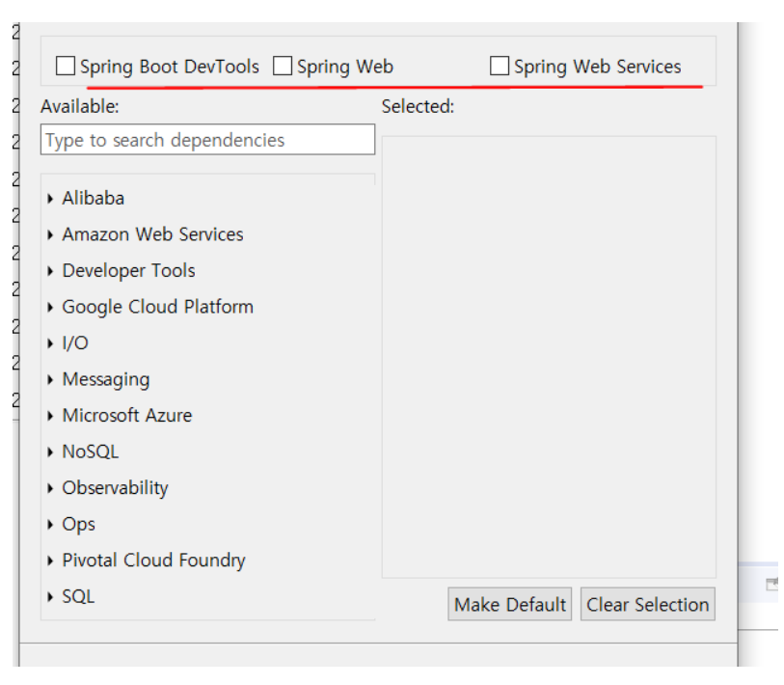This screenshot has width=784, height=685.
Task: Enable the Spring Web checkbox
Action: (x=283, y=66)
